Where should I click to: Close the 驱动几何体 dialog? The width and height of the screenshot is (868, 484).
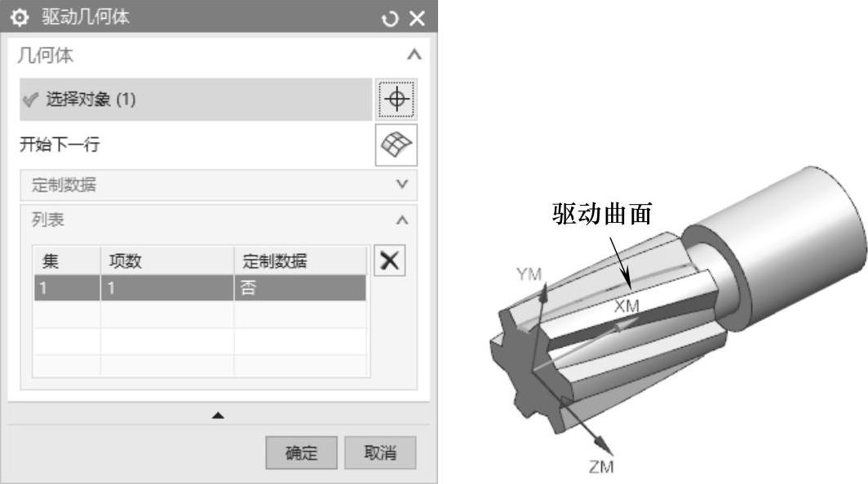coord(417,18)
